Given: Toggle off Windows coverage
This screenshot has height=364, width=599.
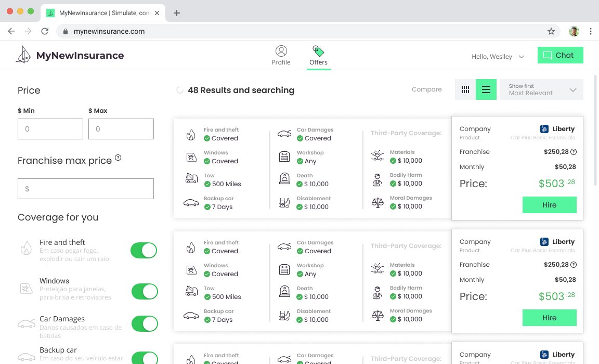Looking at the screenshot, I should [x=144, y=291].
